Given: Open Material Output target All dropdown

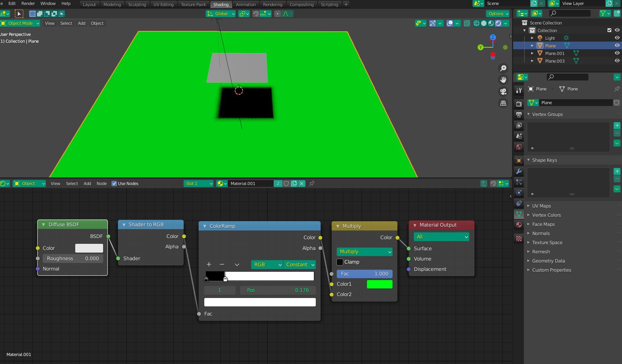Looking at the screenshot, I should coord(441,237).
